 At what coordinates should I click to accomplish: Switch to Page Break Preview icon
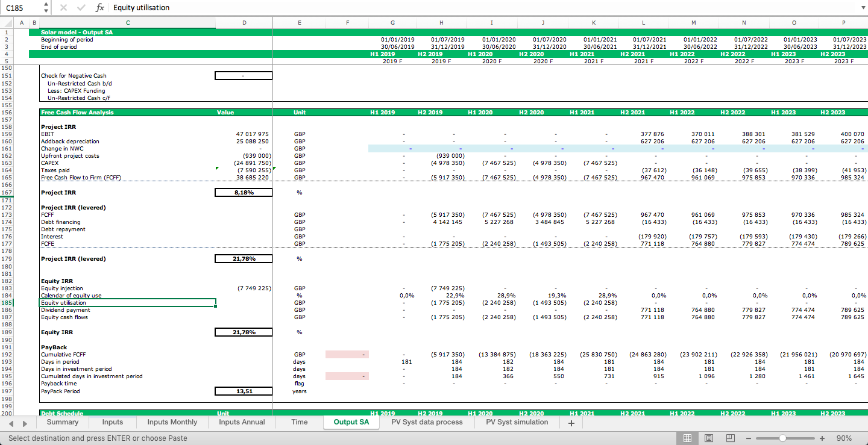tap(731, 438)
